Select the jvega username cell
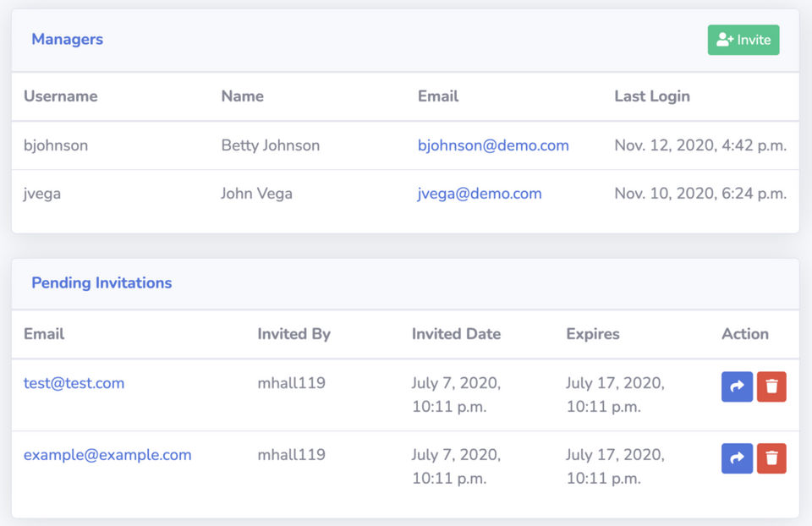Viewport: 812px width, 526px height. pyautogui.click(x=42, y=194)
